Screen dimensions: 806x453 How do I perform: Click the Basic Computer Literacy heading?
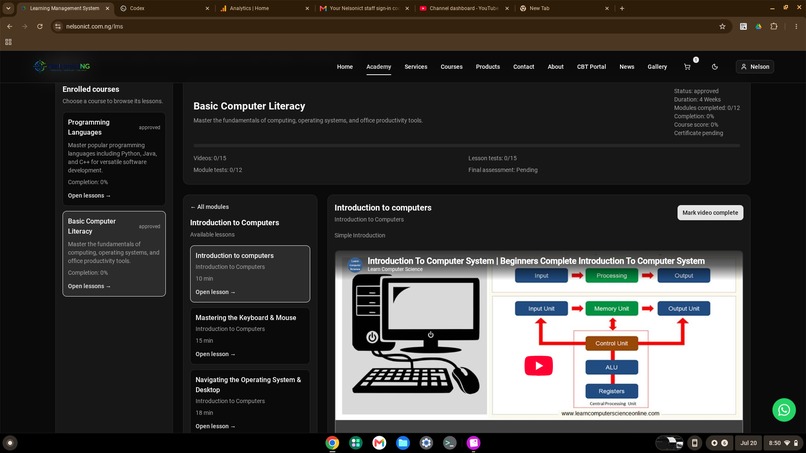pyautogui.click(x=249, y=106)
